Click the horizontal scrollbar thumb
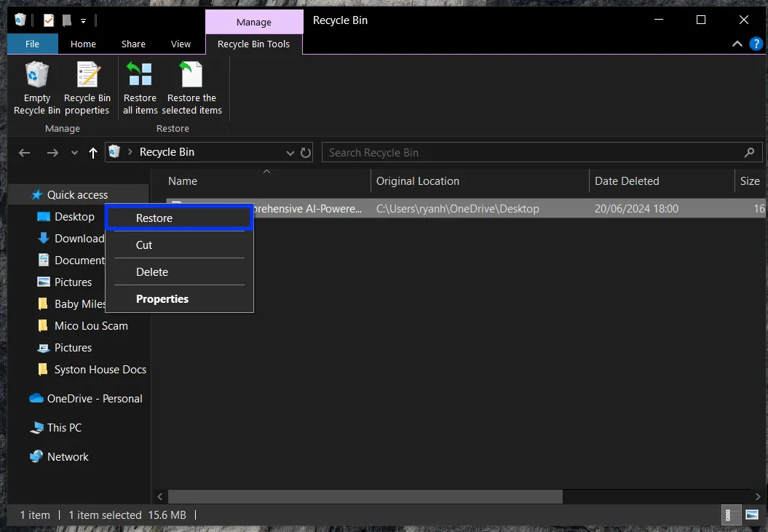This screenshot has width=768, height=532. [365, 496]
